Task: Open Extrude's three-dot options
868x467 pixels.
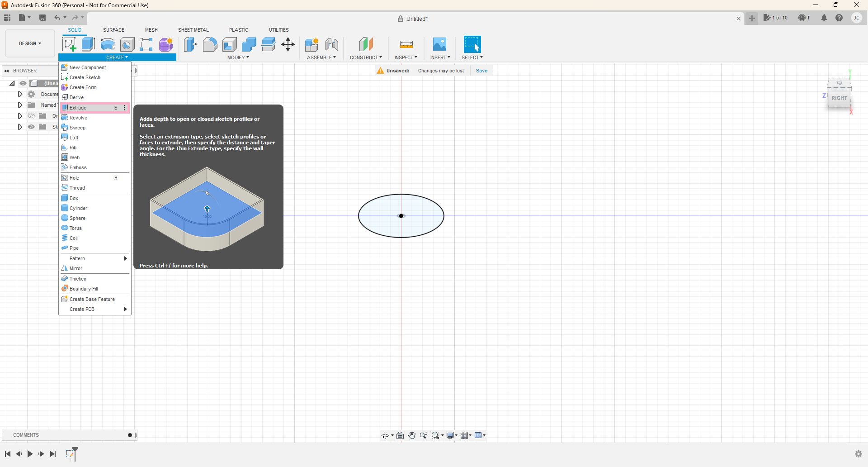Action: (x=124, y=108)
